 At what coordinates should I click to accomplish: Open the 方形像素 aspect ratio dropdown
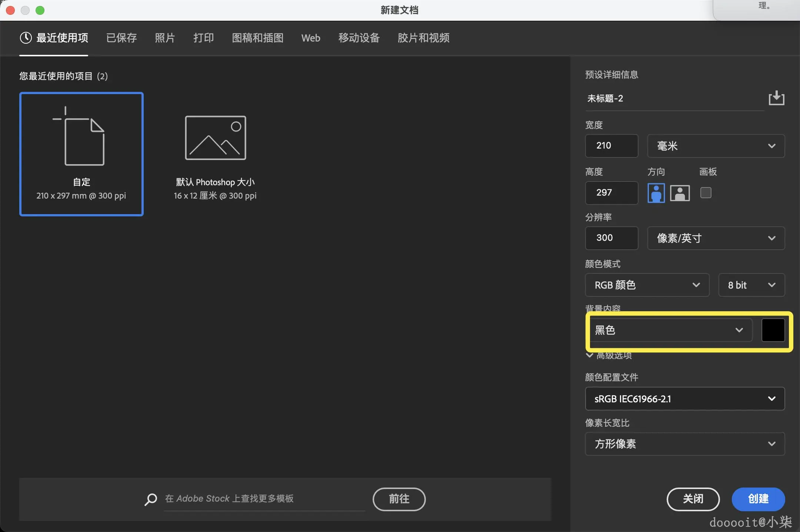click(684, 444)
